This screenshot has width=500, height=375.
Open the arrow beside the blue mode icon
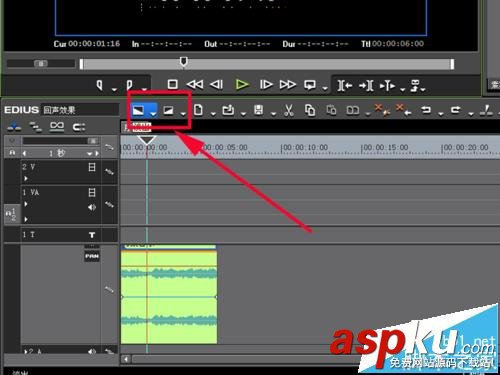click(153, 114)
